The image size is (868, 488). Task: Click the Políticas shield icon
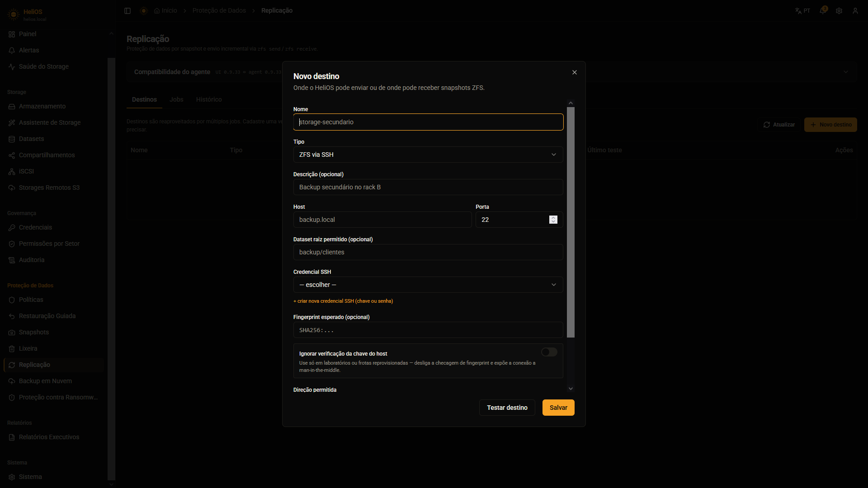pyautogui.click(x=12, y=300)
